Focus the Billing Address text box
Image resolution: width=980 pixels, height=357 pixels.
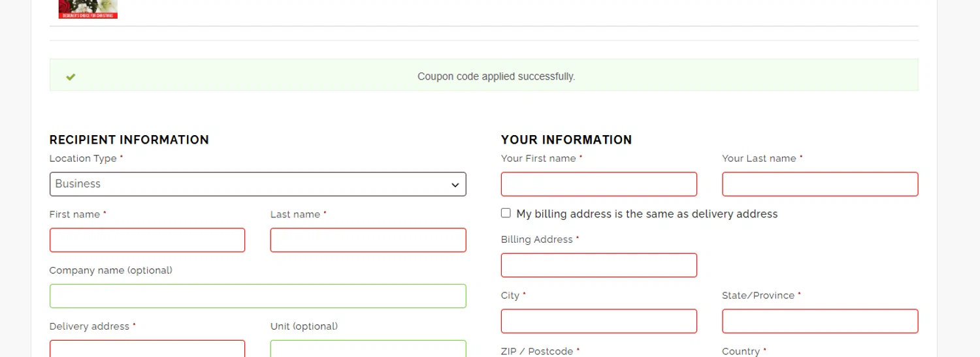point(598,266)
